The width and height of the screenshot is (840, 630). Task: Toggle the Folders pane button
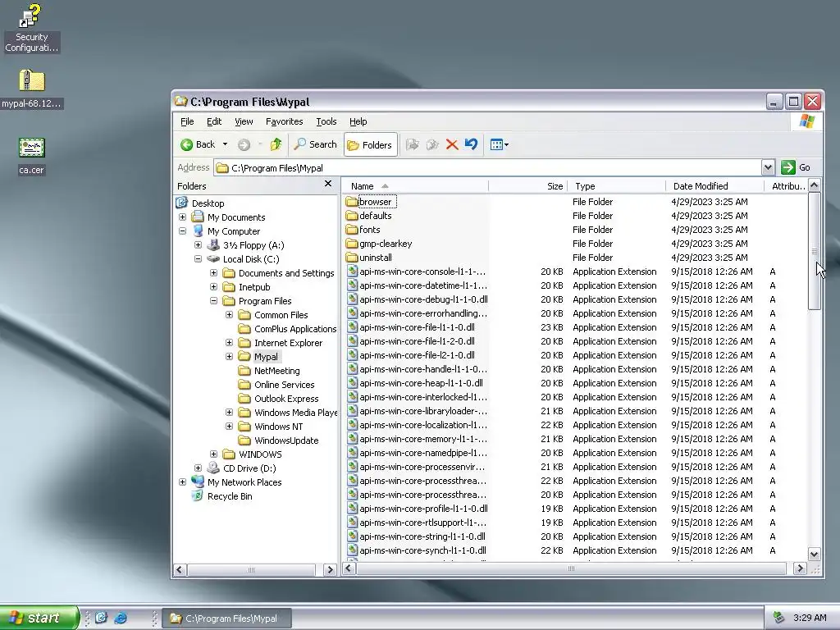tap(371, 144)
